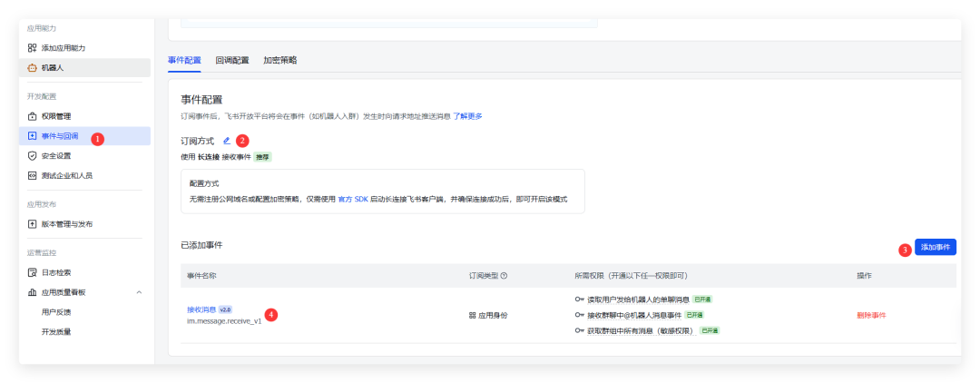Click the 已添加事件 heading

click(201, 245)
